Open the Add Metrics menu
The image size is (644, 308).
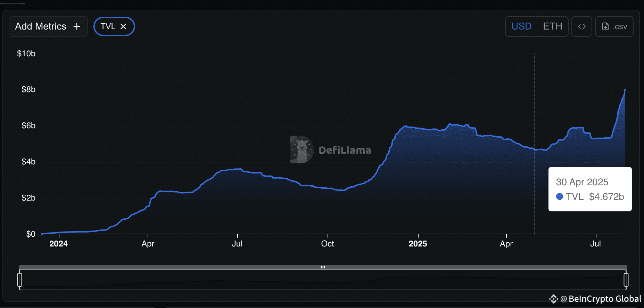click(48, 26)
